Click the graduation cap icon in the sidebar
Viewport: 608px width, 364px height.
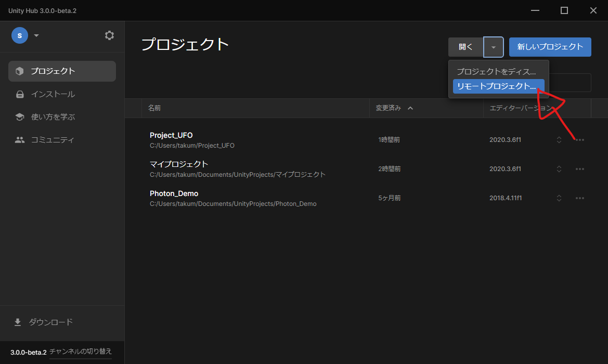tap(20, 116)
